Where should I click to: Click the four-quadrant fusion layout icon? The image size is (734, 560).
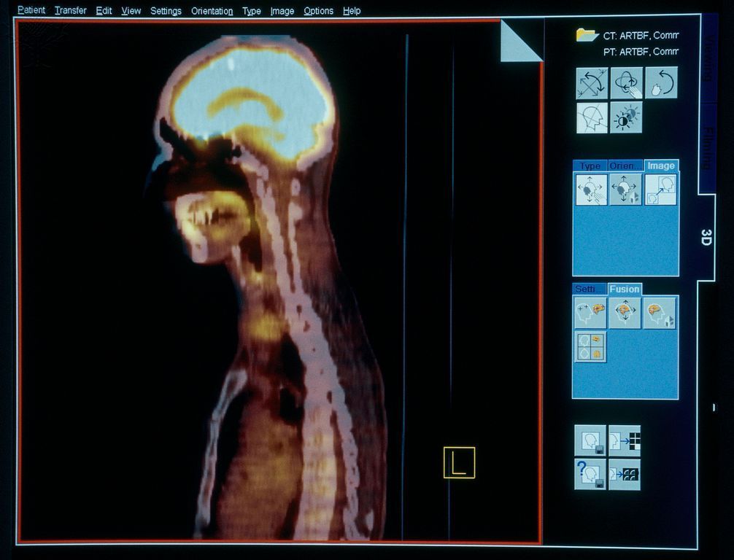tap(590, 347)
